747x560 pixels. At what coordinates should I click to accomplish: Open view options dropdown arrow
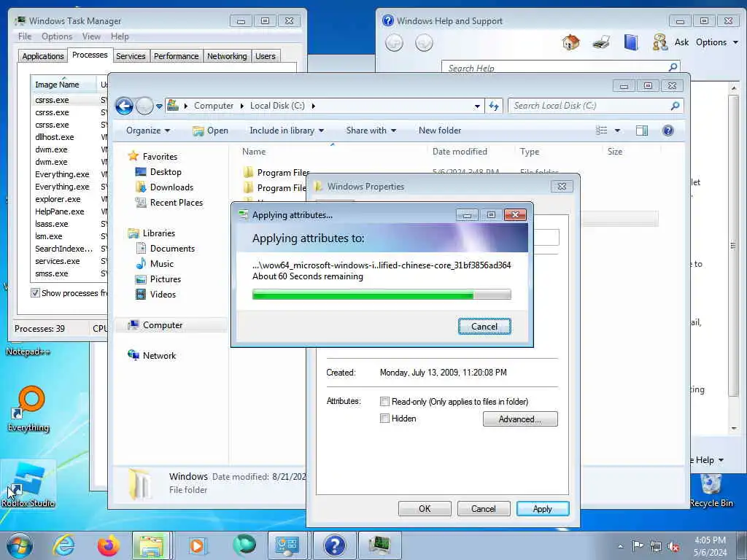(x=617, y=131)
